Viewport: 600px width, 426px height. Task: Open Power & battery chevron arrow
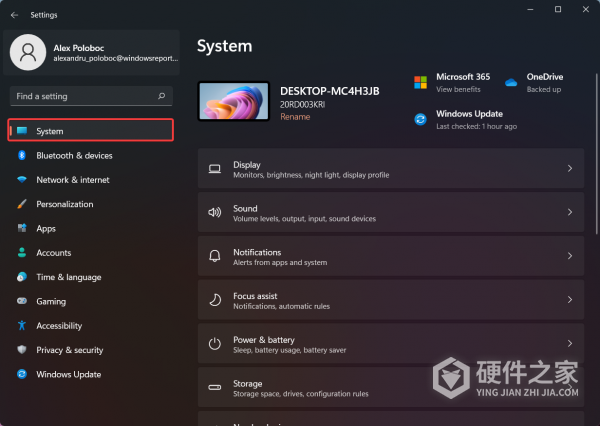[570, 343]
